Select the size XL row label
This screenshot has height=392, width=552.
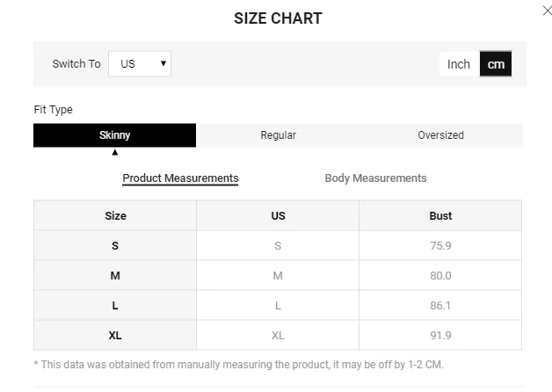pos(115,336)
